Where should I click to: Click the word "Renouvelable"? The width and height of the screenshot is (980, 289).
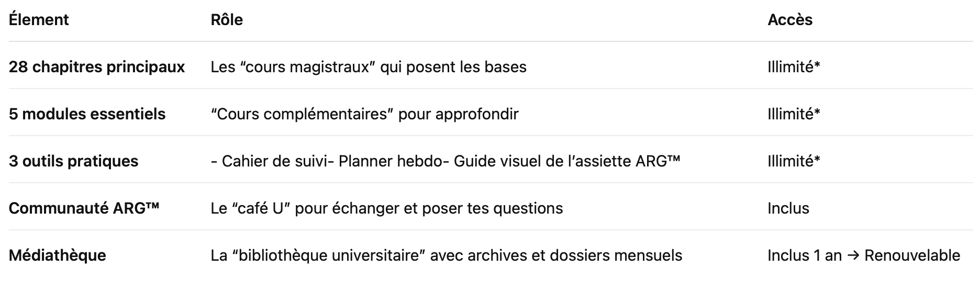pyautogui.click(x=912, y=255)
